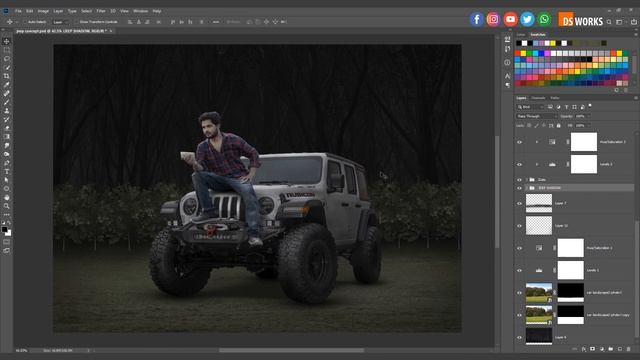Hide the Hue/Saturation 1 layer
Viewport: 640px width, 360px height.
520,248
